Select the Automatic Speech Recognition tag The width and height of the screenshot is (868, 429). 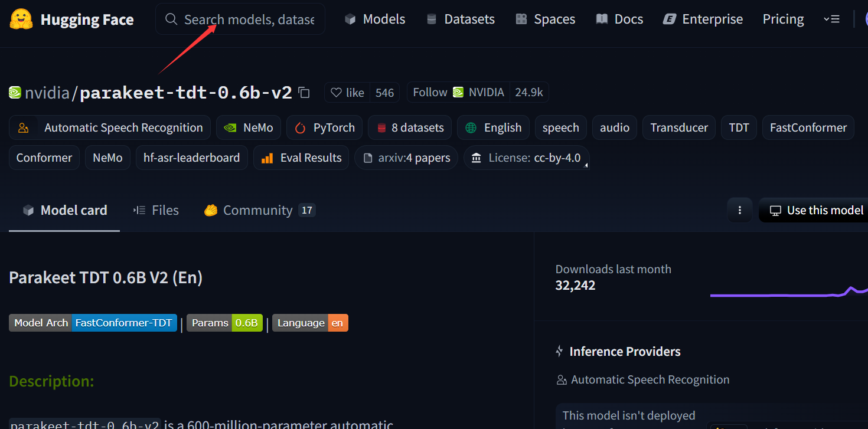(110, 127)
